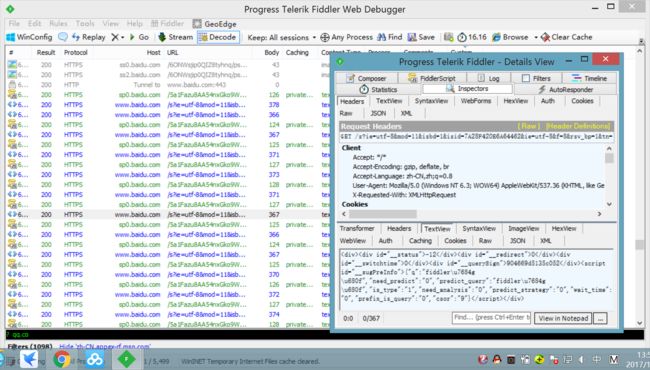Open the Help menu
The width and height of the screenshot is (650, 370).
pos(134,24)
